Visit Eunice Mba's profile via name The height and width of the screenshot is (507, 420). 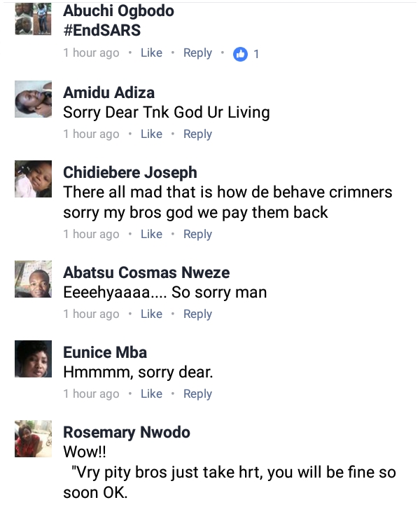pos(105,352)
